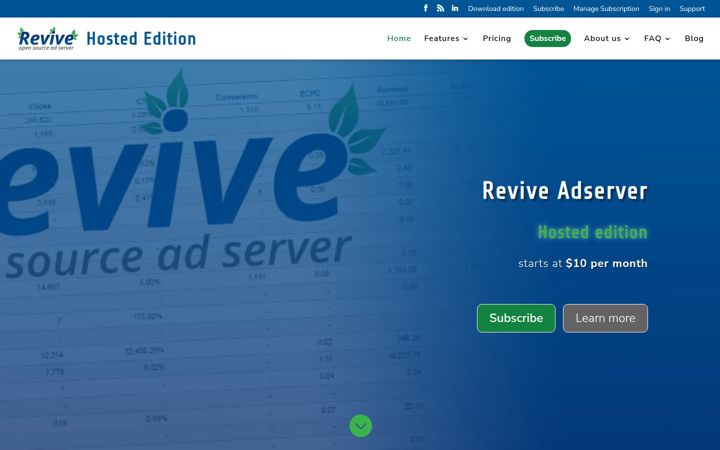Viewport: 720px width, 450px height.
Task: Open Manage Subscription link
Action: [606, 9]
